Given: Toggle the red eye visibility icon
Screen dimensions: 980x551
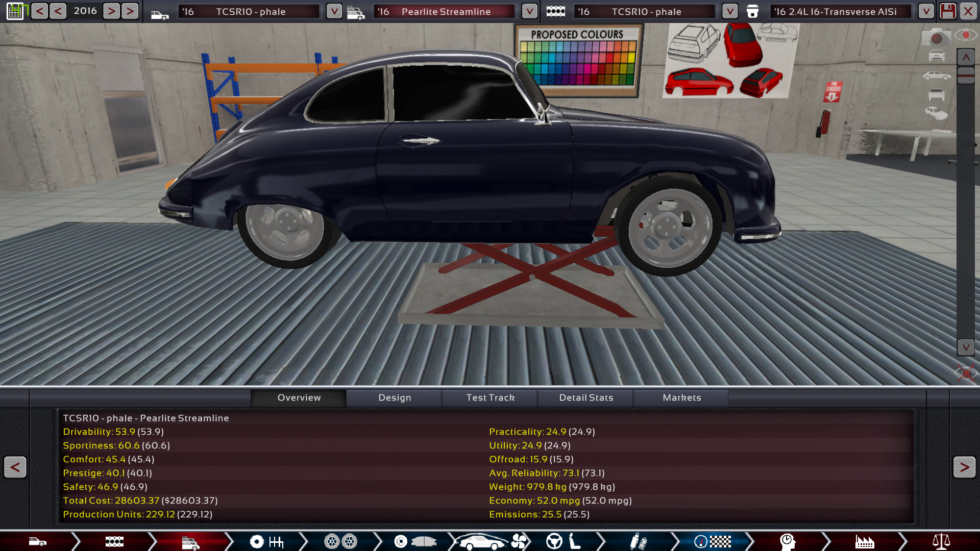Looking at the screenshot, I should click(965, 35).
